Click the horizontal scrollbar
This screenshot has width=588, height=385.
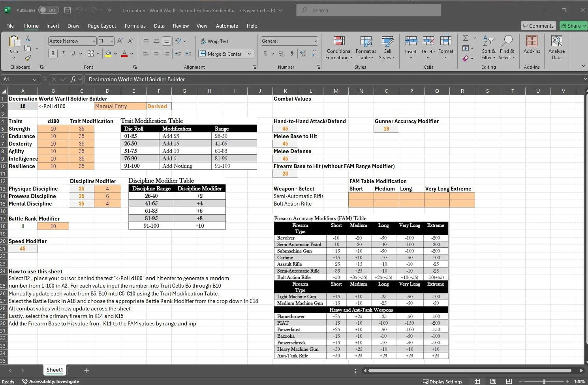tap(470, 370)
